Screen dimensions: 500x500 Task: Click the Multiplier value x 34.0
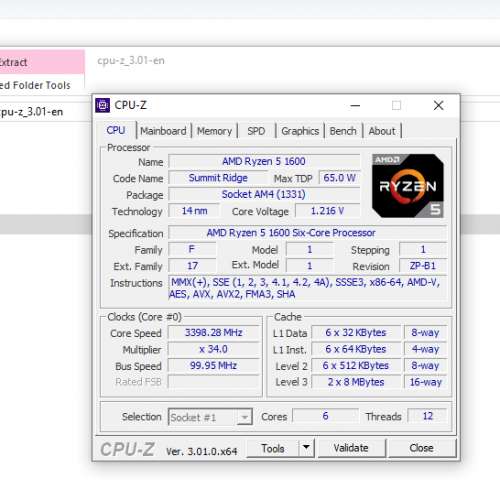click(x=213, y=349)
